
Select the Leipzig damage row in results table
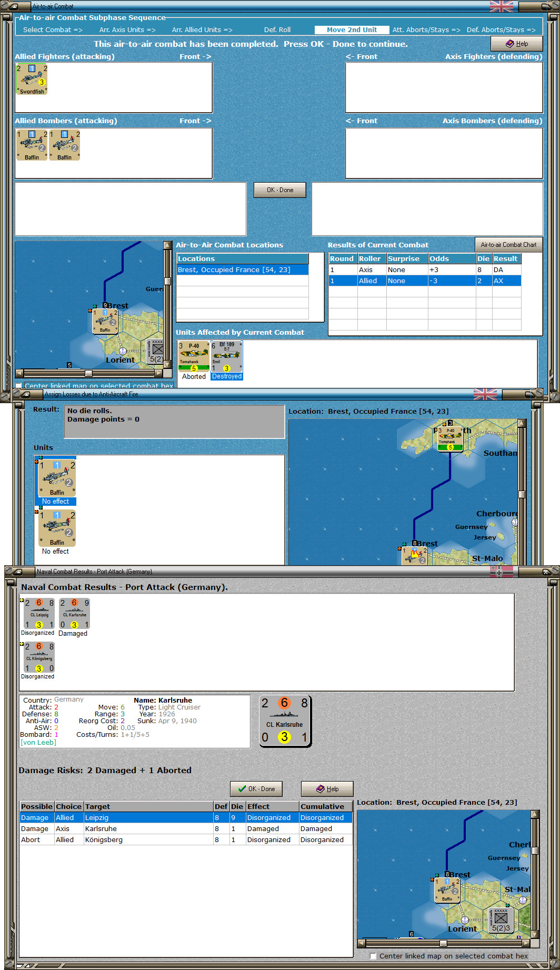[x=186, y=818]
